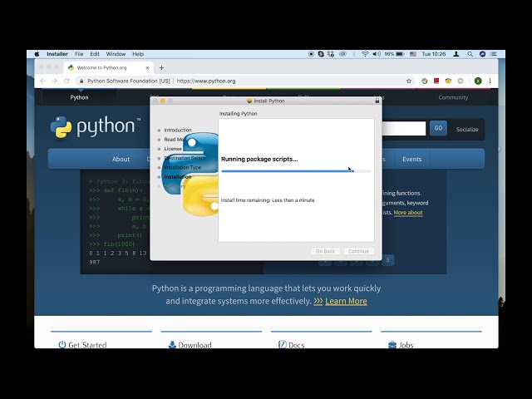Click the Wi-Fi status icon
The width and height of the screenshot is (532, 399).
[365, 54]
